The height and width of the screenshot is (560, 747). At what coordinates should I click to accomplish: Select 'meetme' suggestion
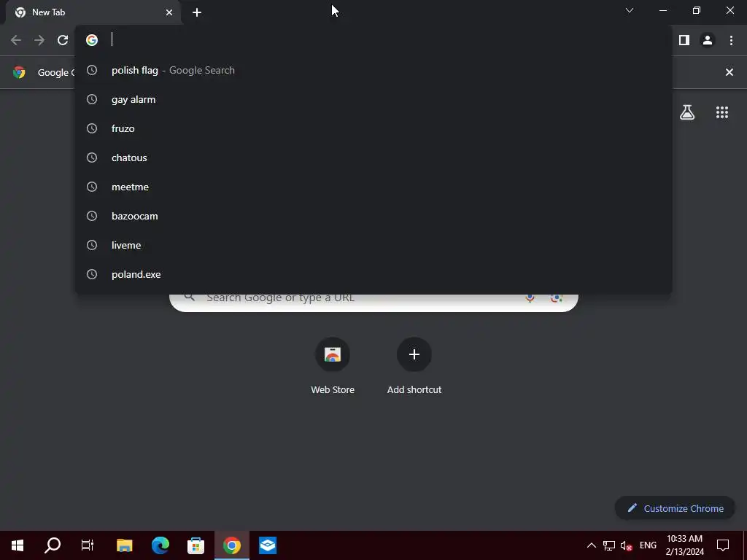point(373,187)
